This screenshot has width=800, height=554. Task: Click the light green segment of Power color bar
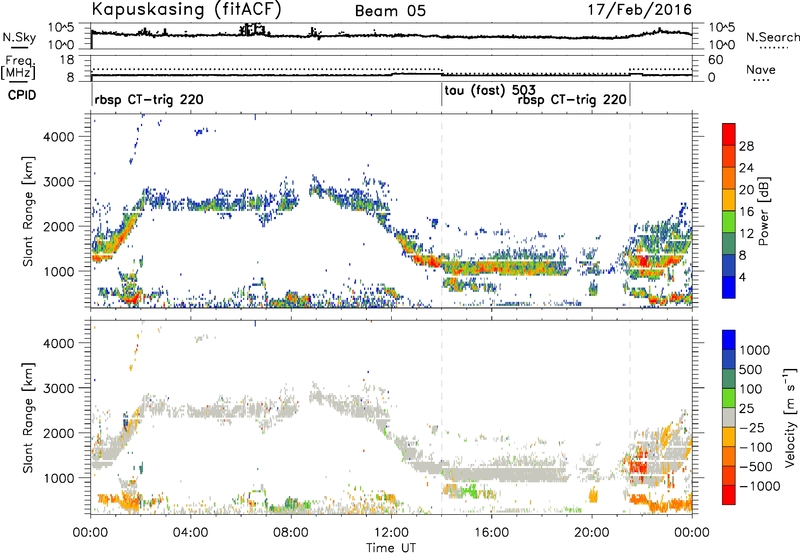(x=729, y=222)
